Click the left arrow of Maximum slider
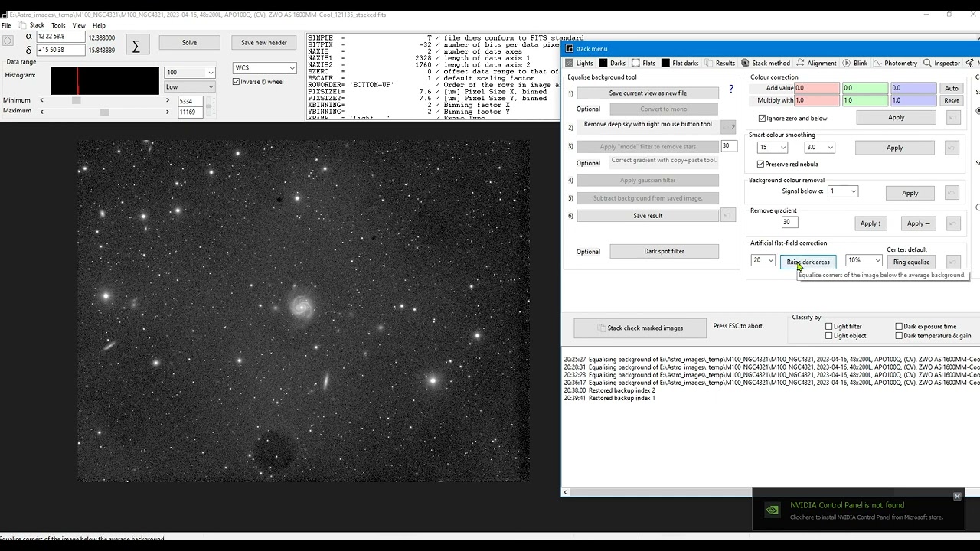 (x=42, y=112)
